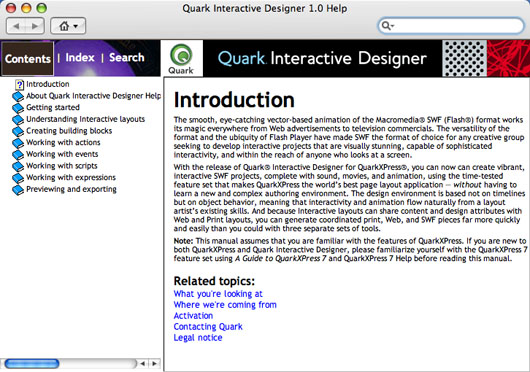Click the Introduction page heading

[234, 100]
